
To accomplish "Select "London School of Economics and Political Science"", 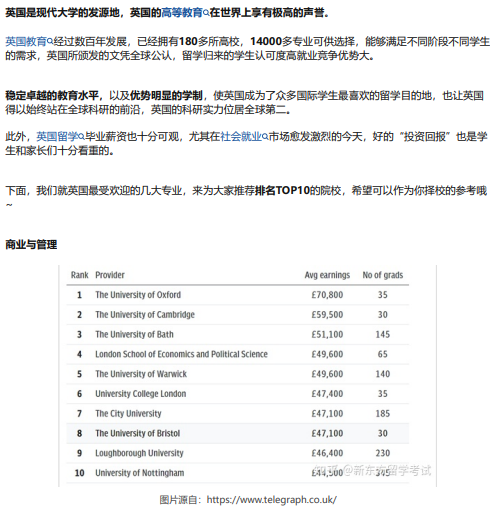I will click(x=181, y=354).
